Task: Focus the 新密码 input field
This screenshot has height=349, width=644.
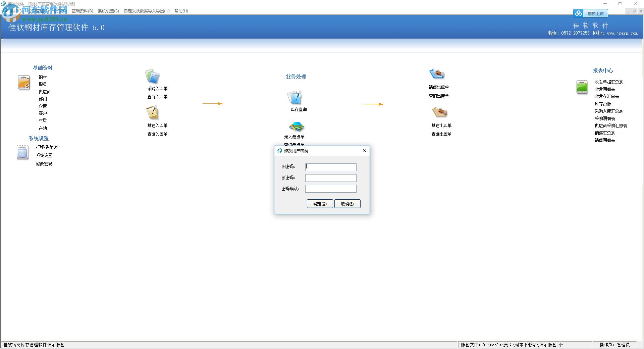Action: (331, 178)
